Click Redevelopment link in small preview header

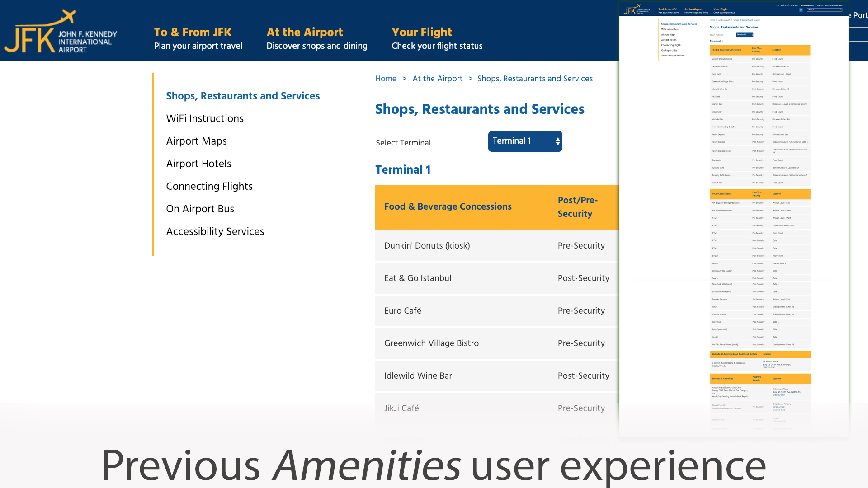point(807,5)
